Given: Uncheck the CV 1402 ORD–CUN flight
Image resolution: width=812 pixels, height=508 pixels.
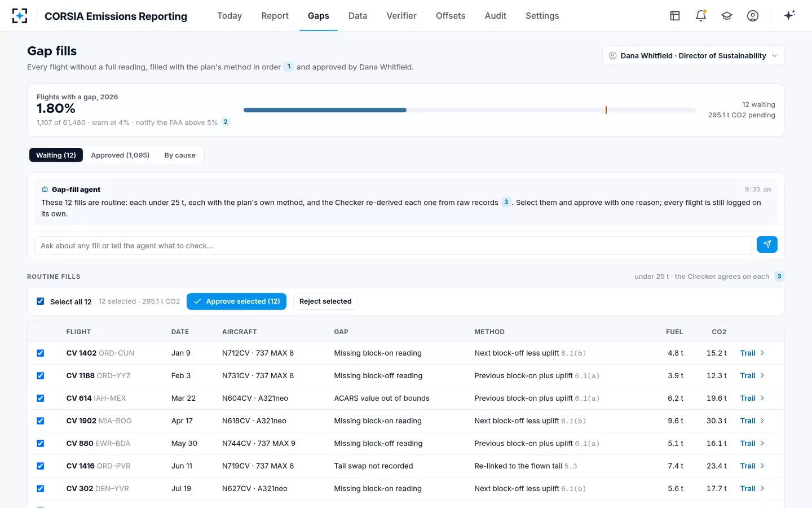Looking at the screenshot, I should [41, 353].
